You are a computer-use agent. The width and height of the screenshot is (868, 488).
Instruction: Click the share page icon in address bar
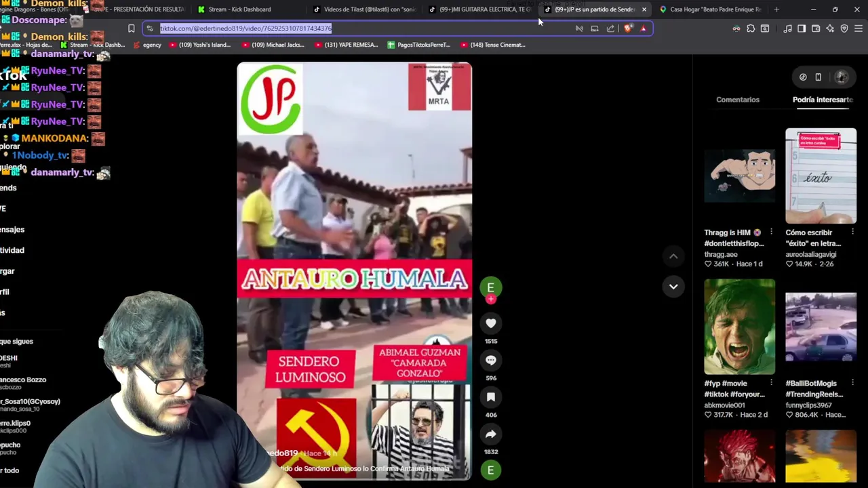610,28
